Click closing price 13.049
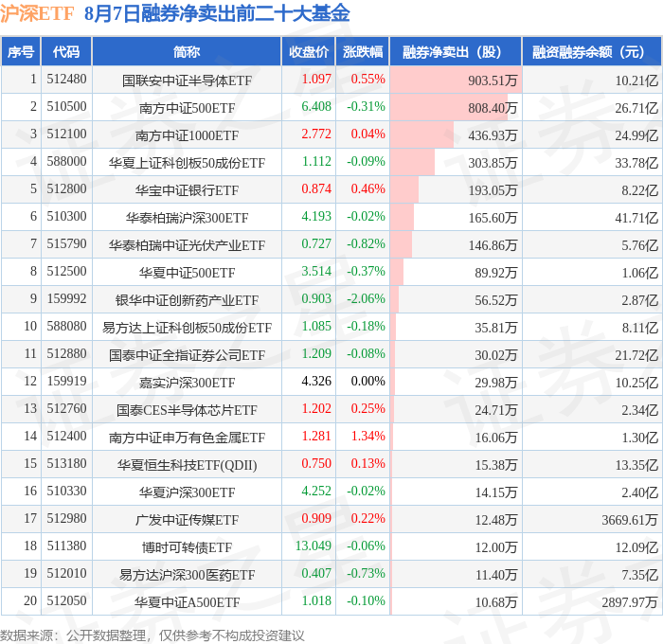Screen dimensions: 663x644 (314, 546)
